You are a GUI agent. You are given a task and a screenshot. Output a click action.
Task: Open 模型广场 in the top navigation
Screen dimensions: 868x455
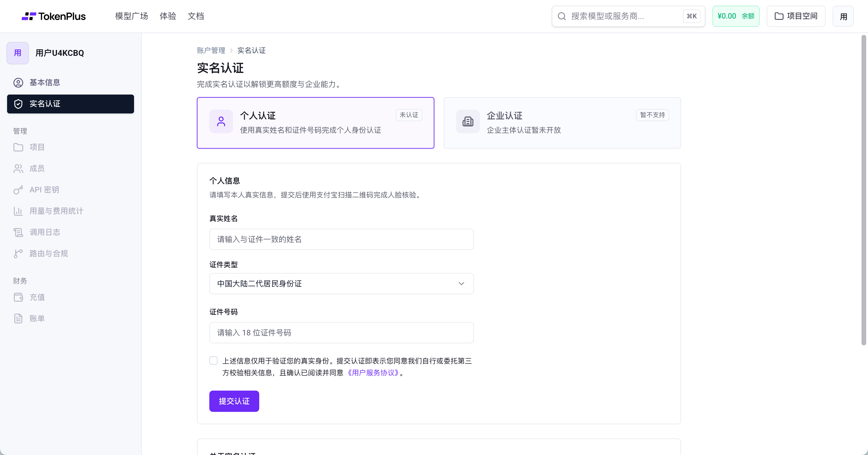coord(131,16)
